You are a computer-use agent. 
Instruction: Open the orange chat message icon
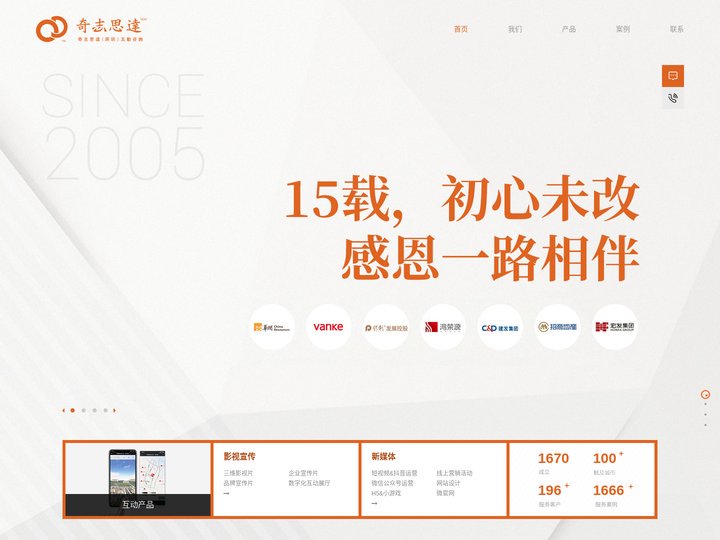click(673, 76)
